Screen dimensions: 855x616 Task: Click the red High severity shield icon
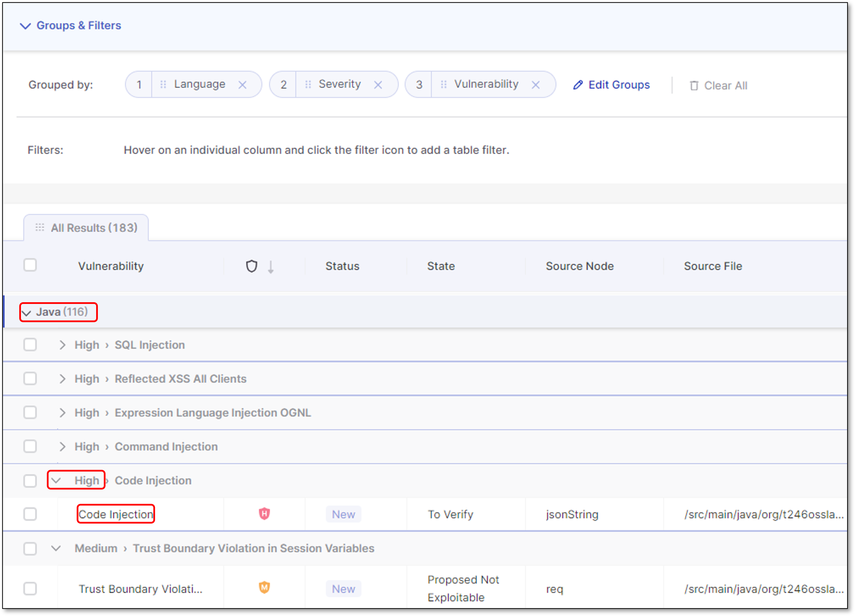click(x=264, y=513)
